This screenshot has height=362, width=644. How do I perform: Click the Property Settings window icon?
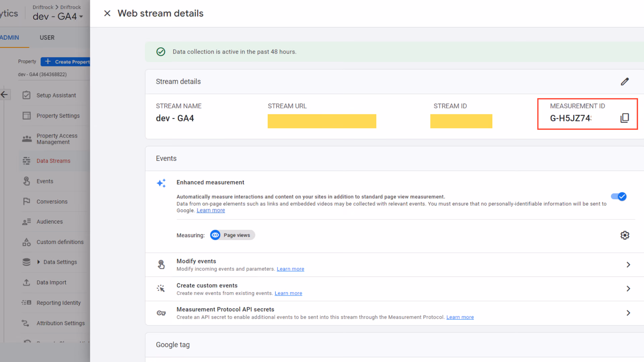point(26,116)
